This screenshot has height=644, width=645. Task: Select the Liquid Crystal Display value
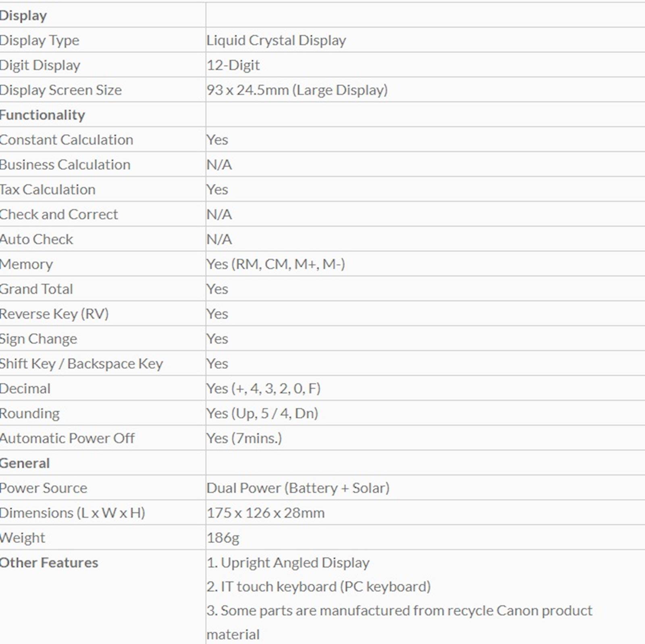(x=276, y=40)
